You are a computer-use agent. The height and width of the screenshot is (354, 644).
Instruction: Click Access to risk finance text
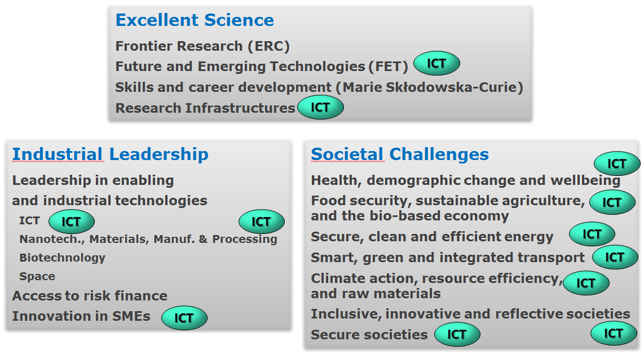[90, 296]
